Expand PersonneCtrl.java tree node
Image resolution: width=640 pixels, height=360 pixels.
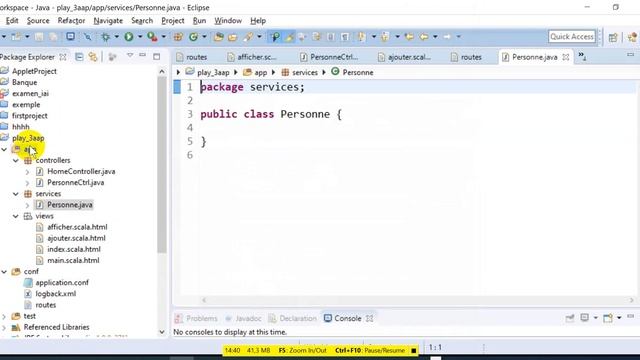(x=27, y=183)
